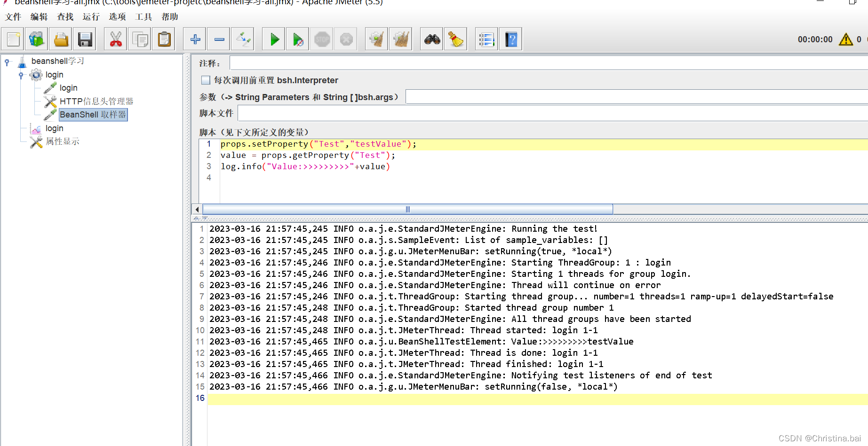
Task: Open the 选项 menu
Action: click(x=117, y=17)
